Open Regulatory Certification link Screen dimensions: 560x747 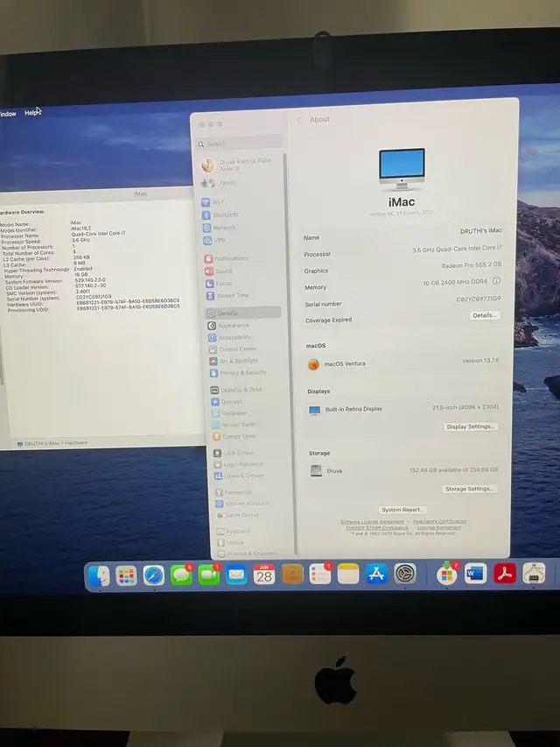[439, 522]
